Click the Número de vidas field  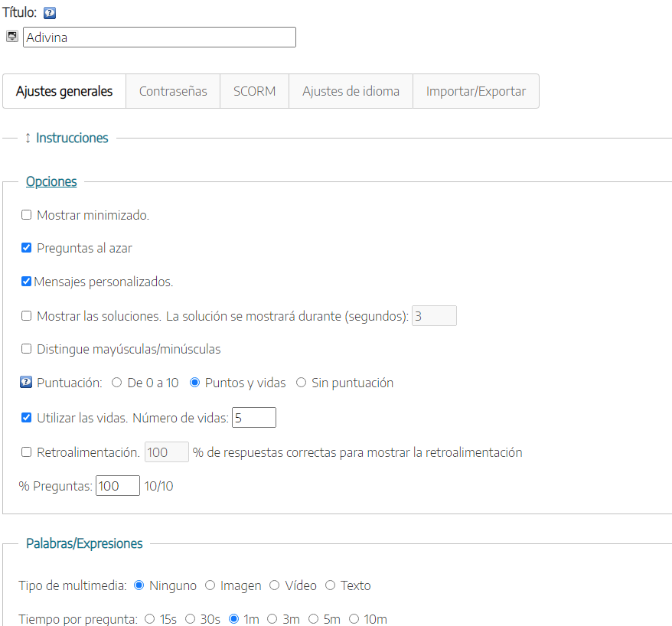[254, 417]
